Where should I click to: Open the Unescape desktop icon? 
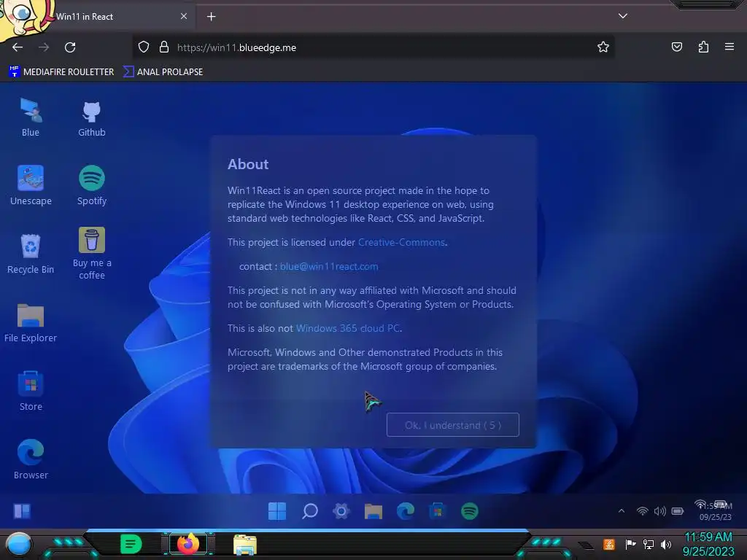coord(31,185)
